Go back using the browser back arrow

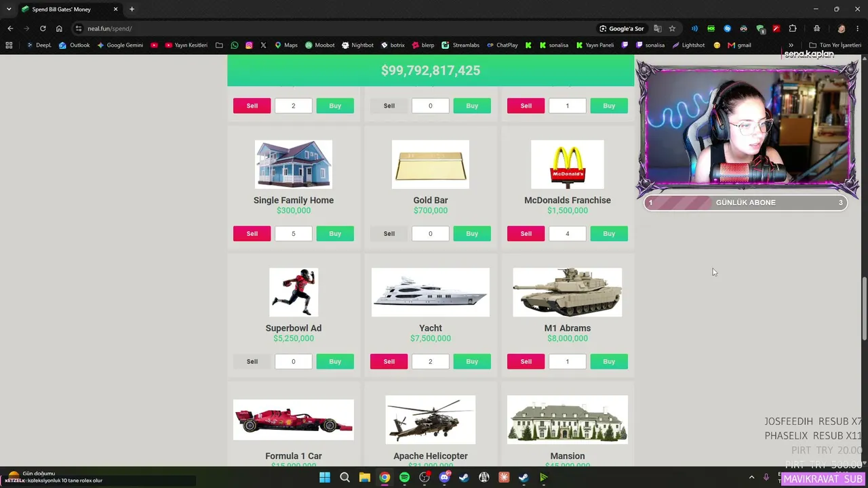coord(10,28)
